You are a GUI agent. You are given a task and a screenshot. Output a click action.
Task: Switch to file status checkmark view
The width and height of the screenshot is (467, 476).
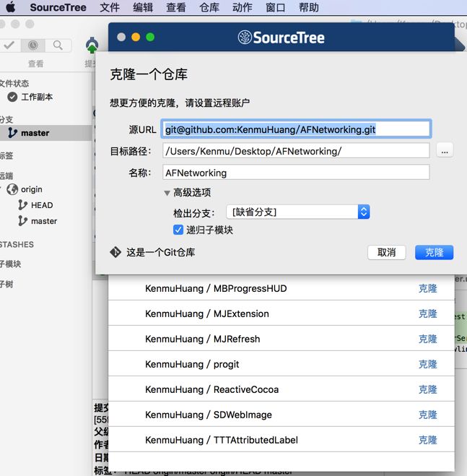(x=9, y=46)
